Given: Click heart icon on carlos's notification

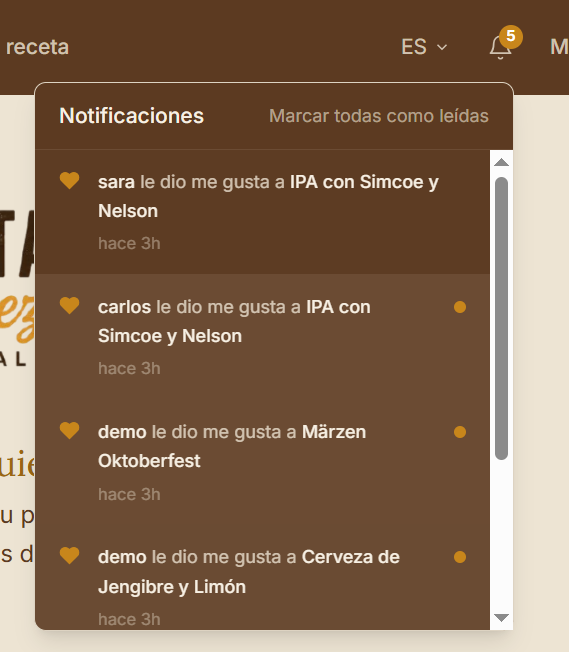Looking at the screenshot, I should (x=69, y=306).
